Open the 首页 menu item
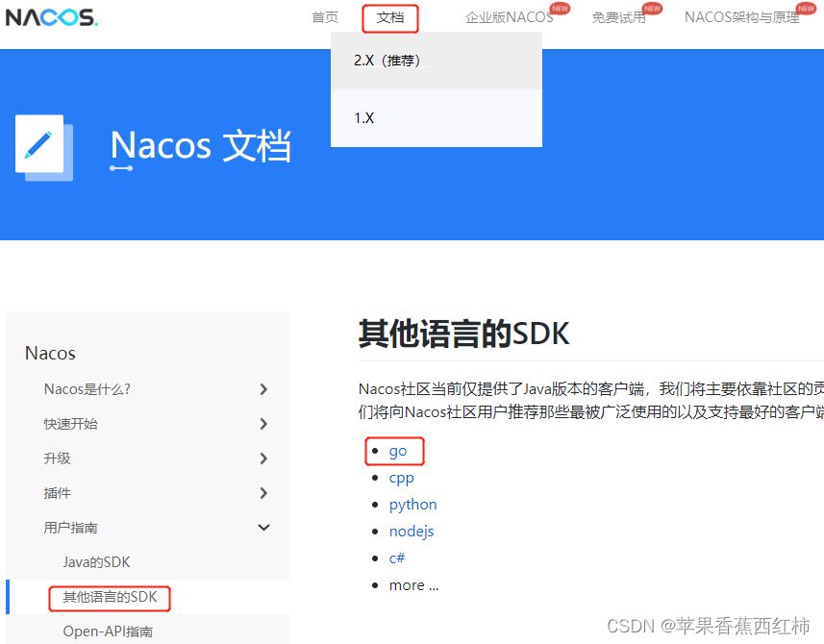The width and height of the screenshot is (824, 644). [x=324, y=17]
